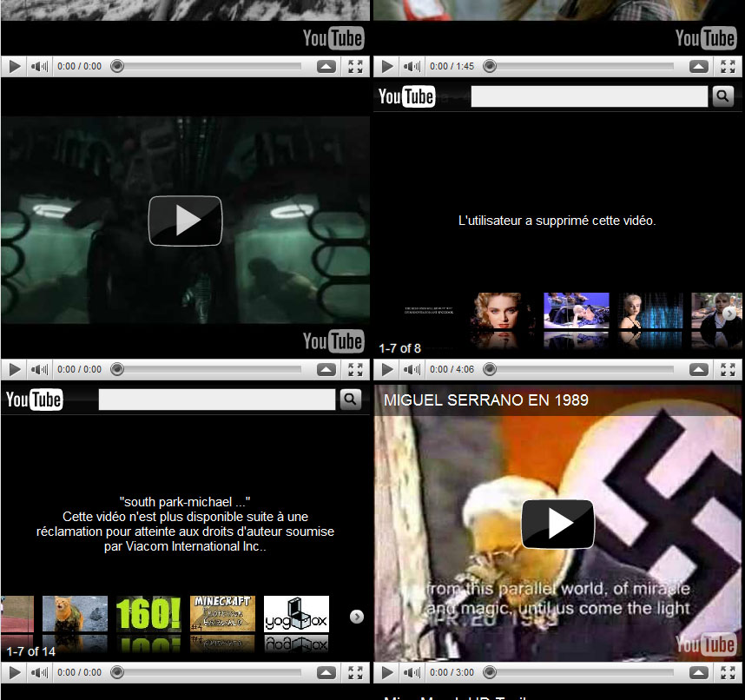745x700 pixels.
Task: Play the video with 0:00 / 3:00 timer
Action: click(387, 673)
